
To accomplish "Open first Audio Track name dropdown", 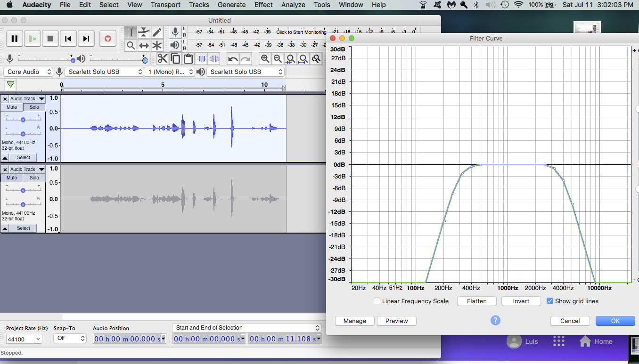I will pyautogui.click(x=27, y=99).
